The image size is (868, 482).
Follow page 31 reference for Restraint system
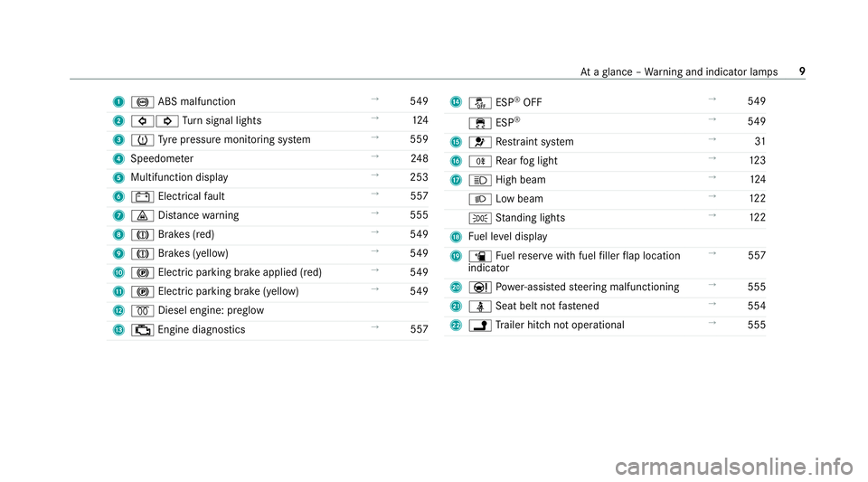click(760, 142)
